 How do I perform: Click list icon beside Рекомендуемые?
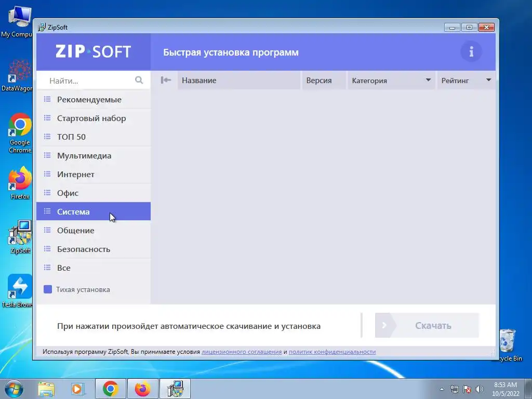point(47,99)
